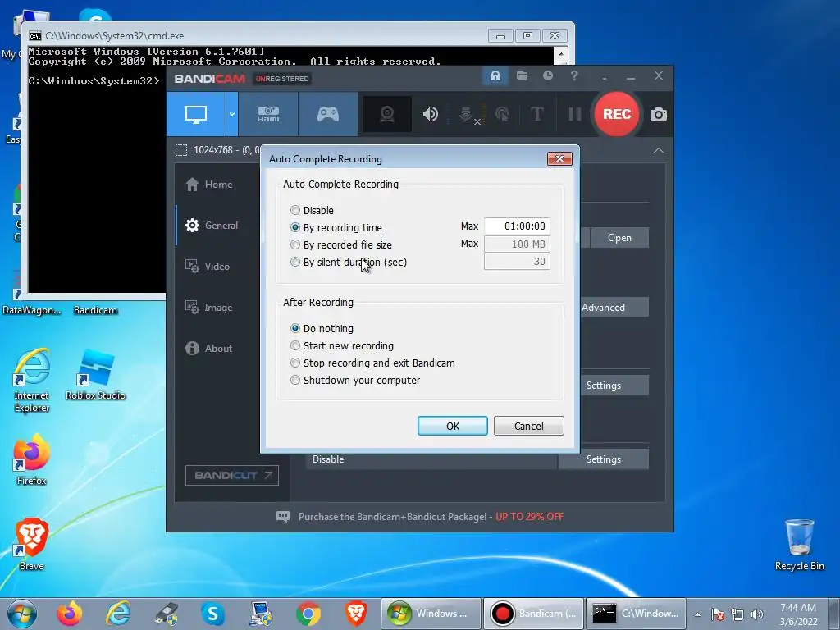Viewport: 840px width, 630px height.
Task: Click the silent duration field showing 30
Action: [x=517, y=262]
